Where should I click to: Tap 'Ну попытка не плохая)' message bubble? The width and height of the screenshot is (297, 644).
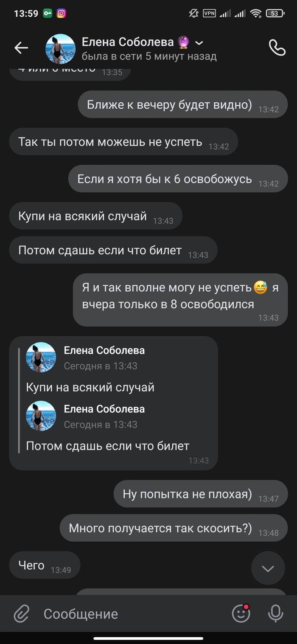[201, 494]
